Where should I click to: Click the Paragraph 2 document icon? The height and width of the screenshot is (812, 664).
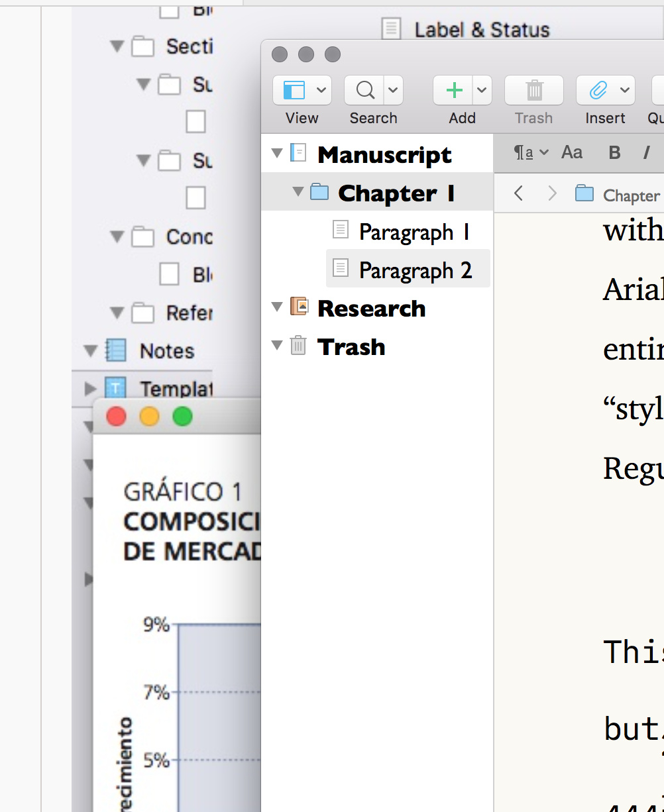pyautogui.click(x=340, y=268)
